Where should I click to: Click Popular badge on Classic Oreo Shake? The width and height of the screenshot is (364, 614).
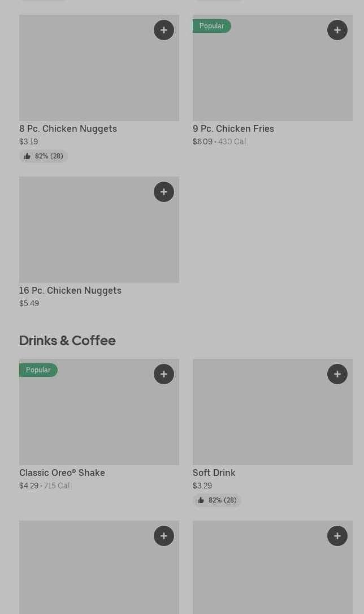(x=38, y=370)
